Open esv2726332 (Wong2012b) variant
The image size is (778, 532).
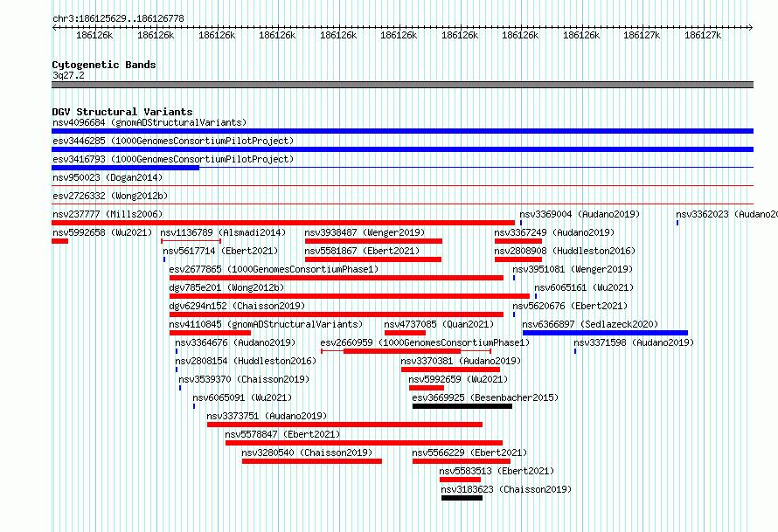click(110, 196)
